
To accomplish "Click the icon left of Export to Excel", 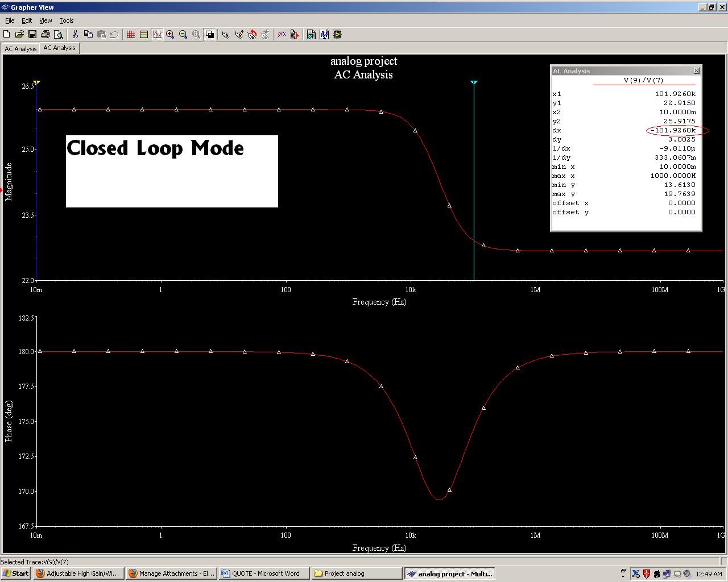I will click(295, 35).
